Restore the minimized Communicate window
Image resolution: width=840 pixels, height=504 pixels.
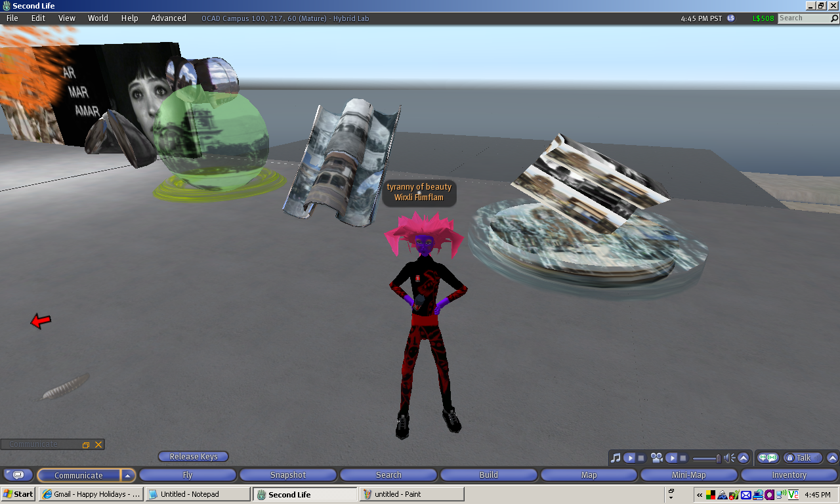click(85, 445)
